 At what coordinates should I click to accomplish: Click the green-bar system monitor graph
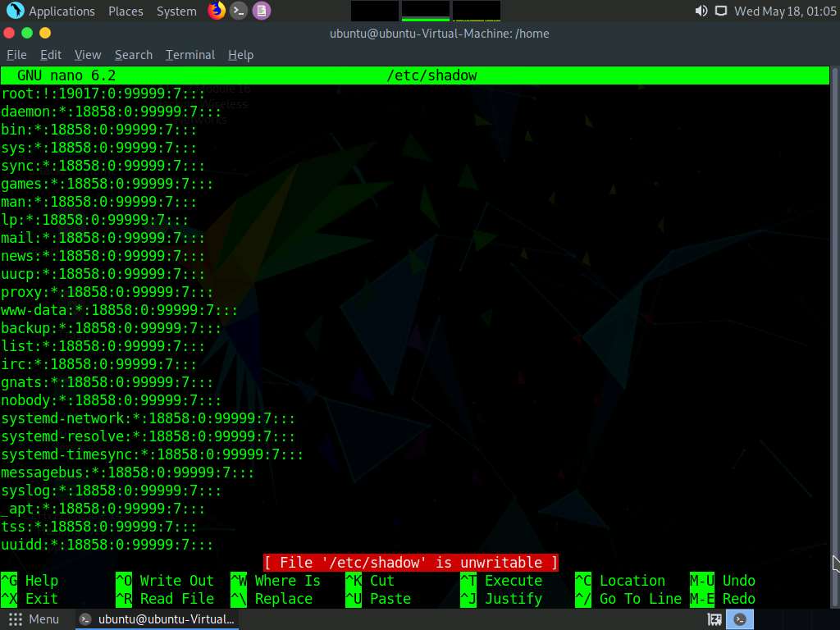click(425, 11)
